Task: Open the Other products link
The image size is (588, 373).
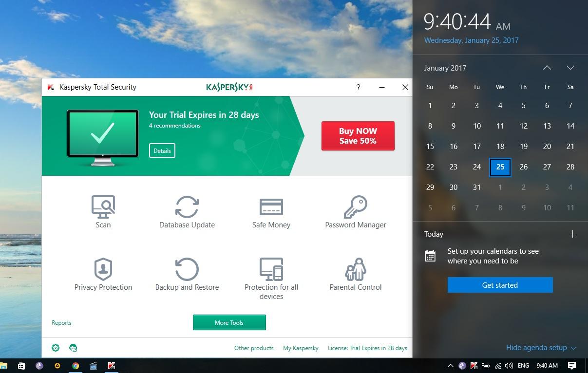Action: pos(254,348)
